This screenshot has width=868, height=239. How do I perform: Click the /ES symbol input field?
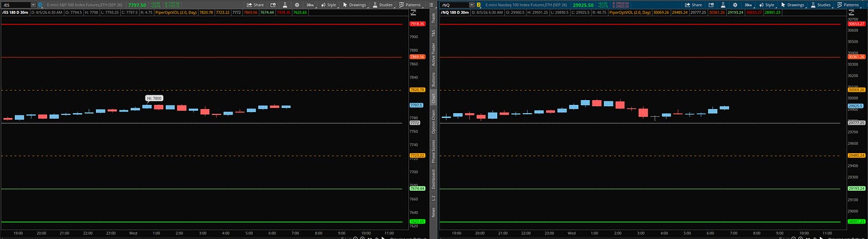point(15,5)
